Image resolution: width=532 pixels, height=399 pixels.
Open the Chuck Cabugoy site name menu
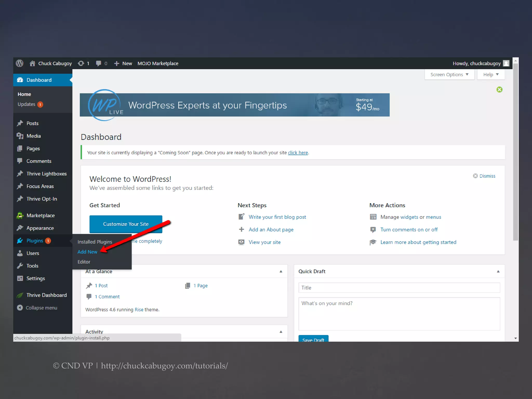tap(55, 63)
